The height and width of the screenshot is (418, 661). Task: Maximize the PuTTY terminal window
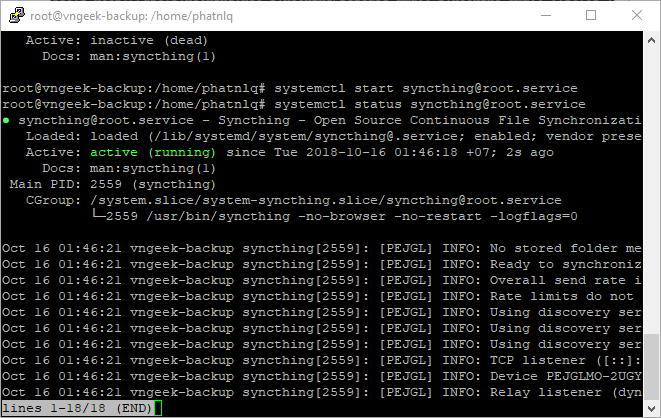pos(591,16)
